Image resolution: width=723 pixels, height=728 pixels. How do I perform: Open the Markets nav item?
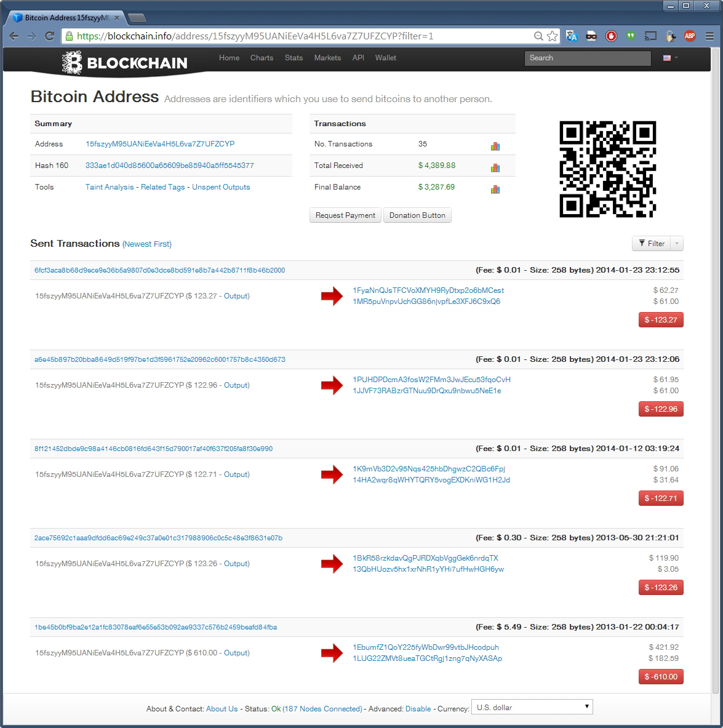tap(327, 58)
